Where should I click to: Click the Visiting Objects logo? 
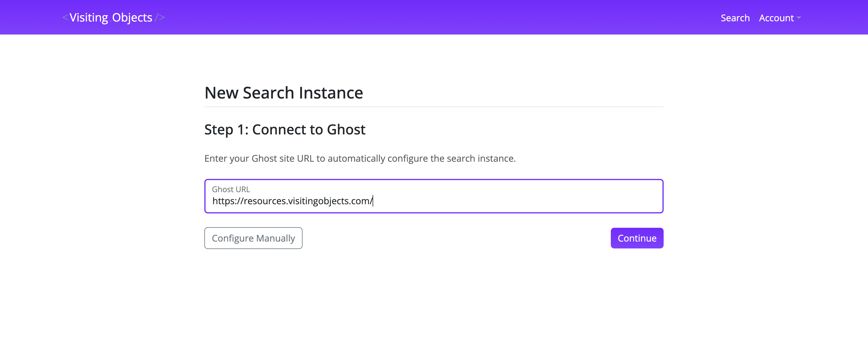pos(114,17)
